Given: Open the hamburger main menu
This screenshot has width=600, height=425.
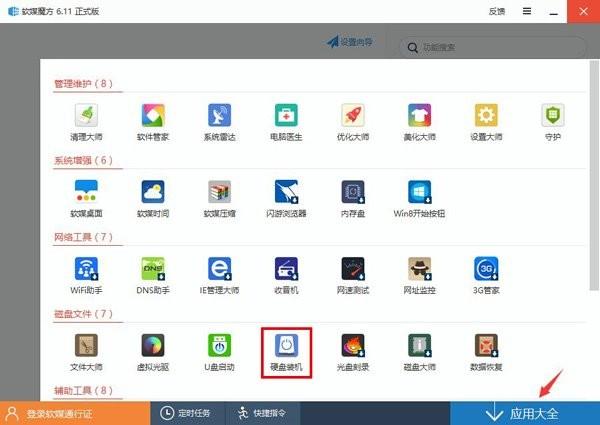Looking at the screenshot, I should tap(527, 11).
